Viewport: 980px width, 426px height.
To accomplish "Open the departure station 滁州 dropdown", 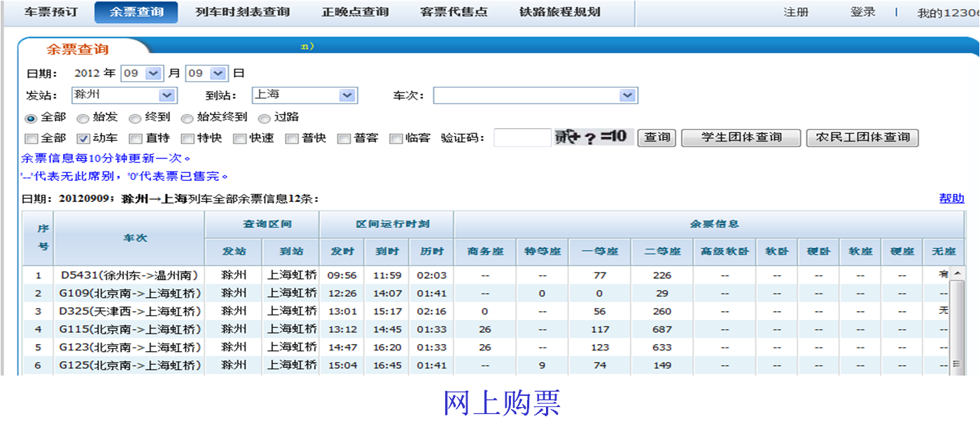I will [124, 95].
